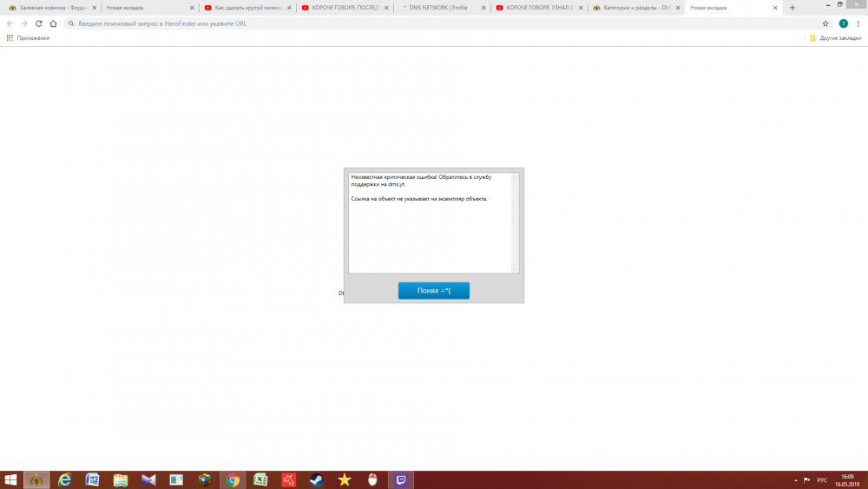This screenshot has height=489, width=868.
Task: Open the Windows Start menu
Action: click(11, 479)
